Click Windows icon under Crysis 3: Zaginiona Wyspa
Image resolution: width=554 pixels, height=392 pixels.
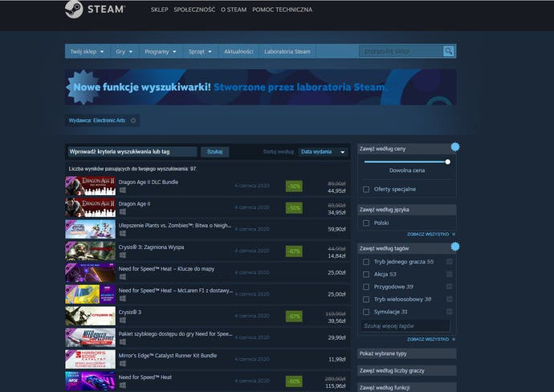[x=123, y=255]
